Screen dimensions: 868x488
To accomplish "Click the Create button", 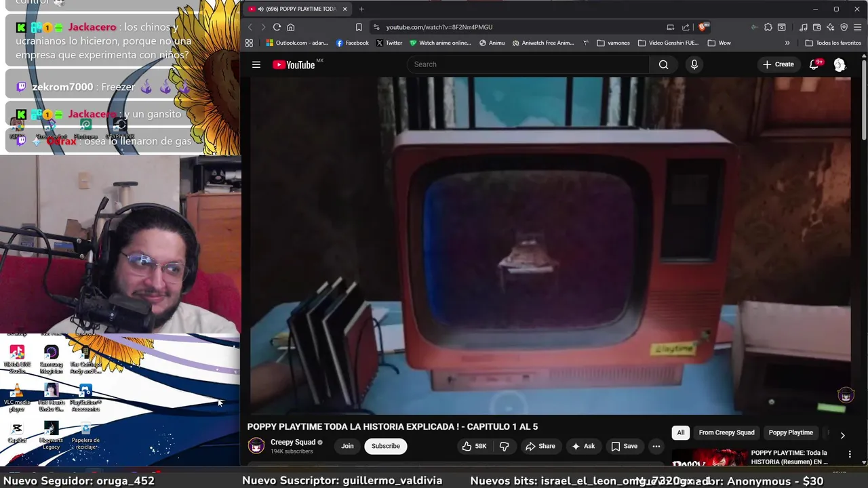I will coord(778,64).
